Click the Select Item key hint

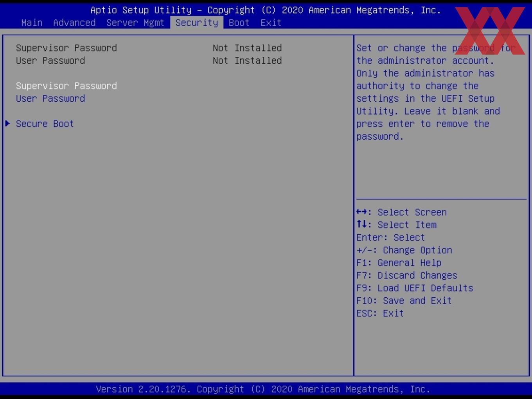pyautogui.click(x=396, y=225)
